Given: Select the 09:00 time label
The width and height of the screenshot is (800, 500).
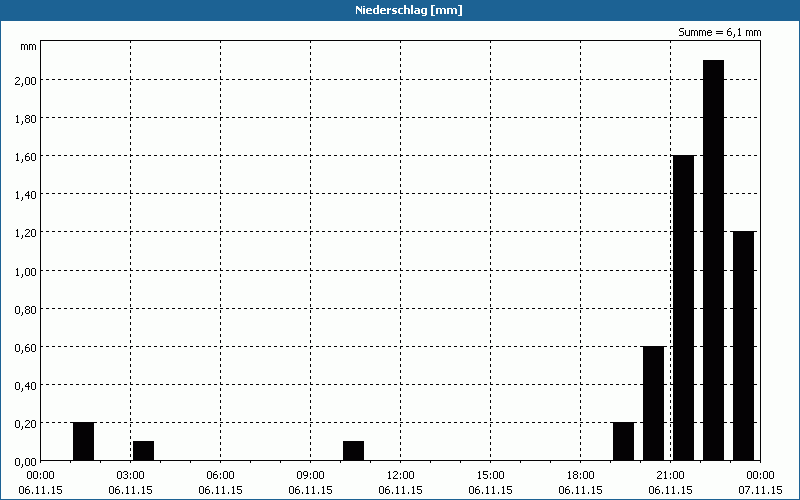Looking at the screenshot, I should coord(310,476).
